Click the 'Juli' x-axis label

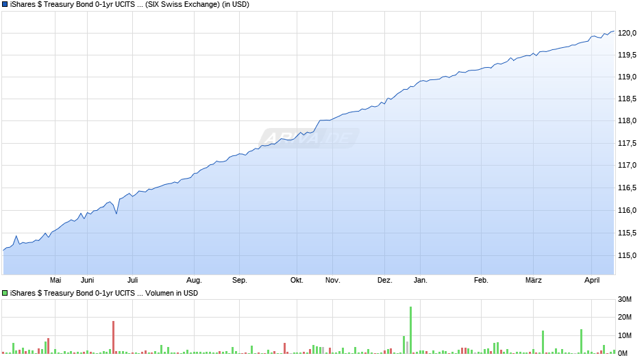pos(133,281)
